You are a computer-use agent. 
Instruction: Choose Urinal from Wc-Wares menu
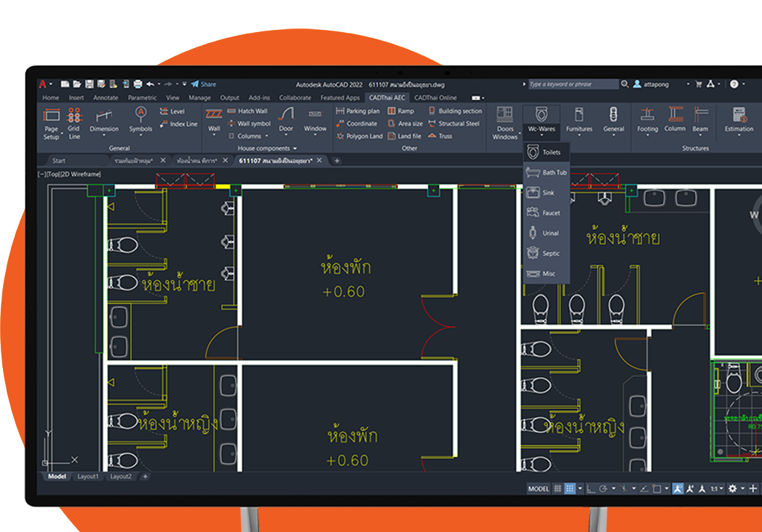click(547, 233)
